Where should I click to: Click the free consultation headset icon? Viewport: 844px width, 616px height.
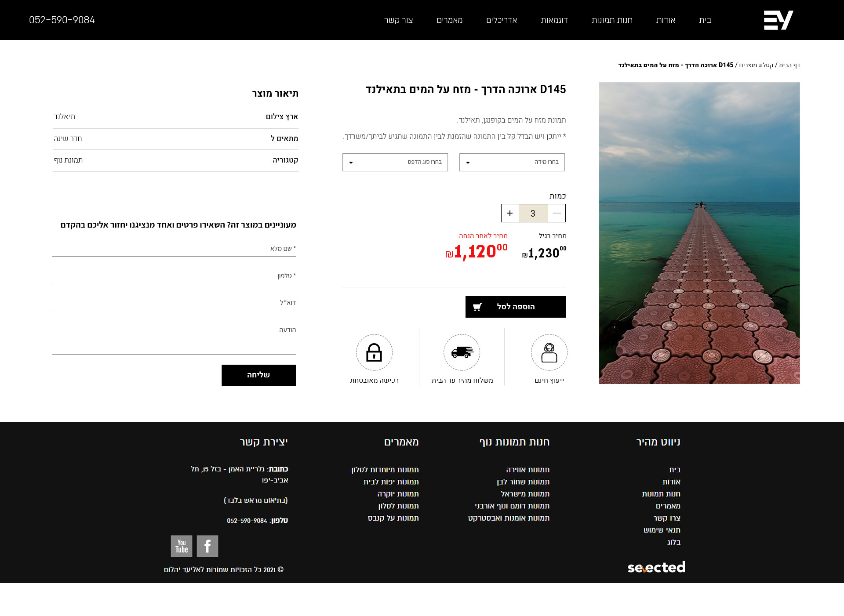pos(549,352)
